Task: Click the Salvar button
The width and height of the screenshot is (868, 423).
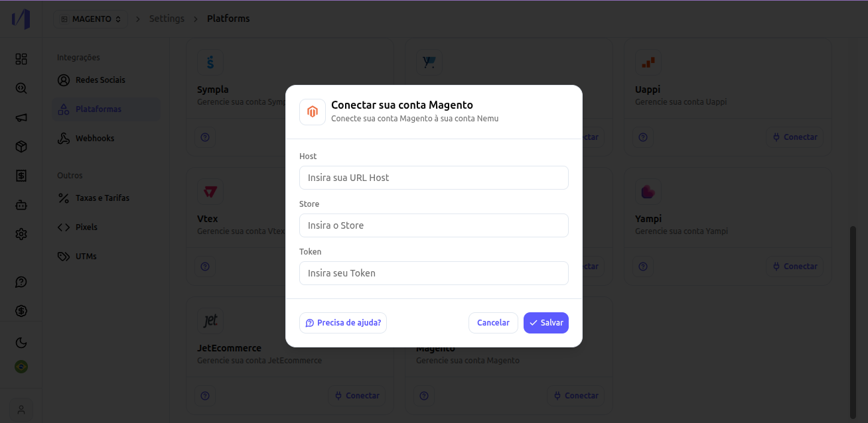Action: [x=546, y=323]
